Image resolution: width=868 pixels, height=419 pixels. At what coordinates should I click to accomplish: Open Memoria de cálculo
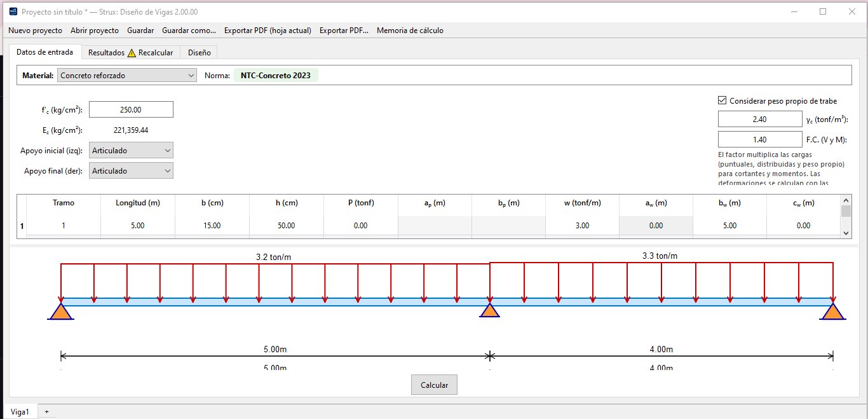(x=410, y=31)
